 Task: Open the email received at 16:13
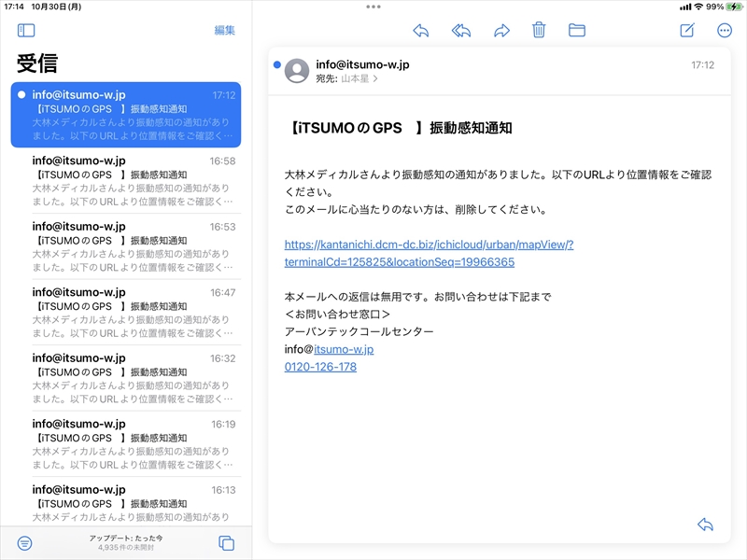[x=126, y=501]
